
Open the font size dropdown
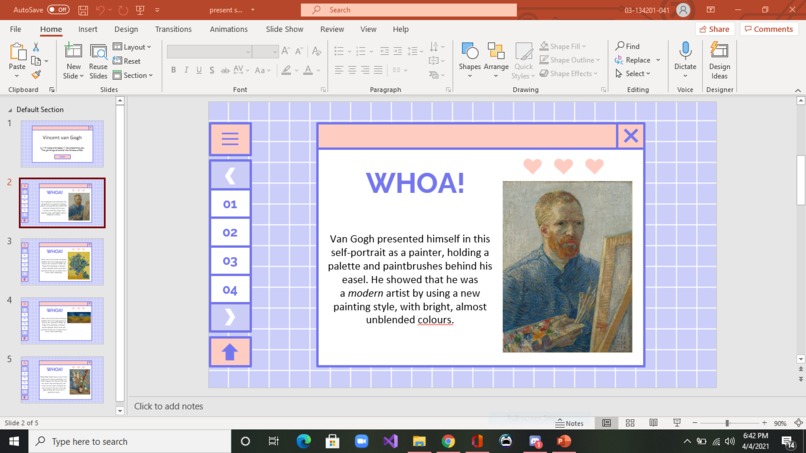pos(275,51)
